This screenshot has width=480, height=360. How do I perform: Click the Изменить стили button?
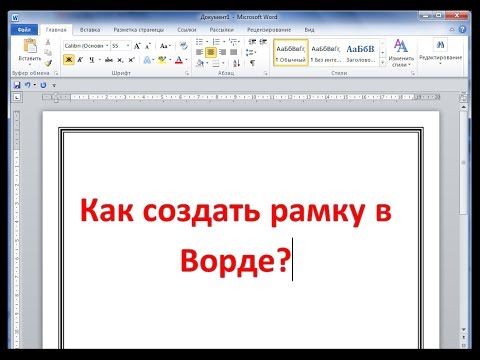point(401,53)
